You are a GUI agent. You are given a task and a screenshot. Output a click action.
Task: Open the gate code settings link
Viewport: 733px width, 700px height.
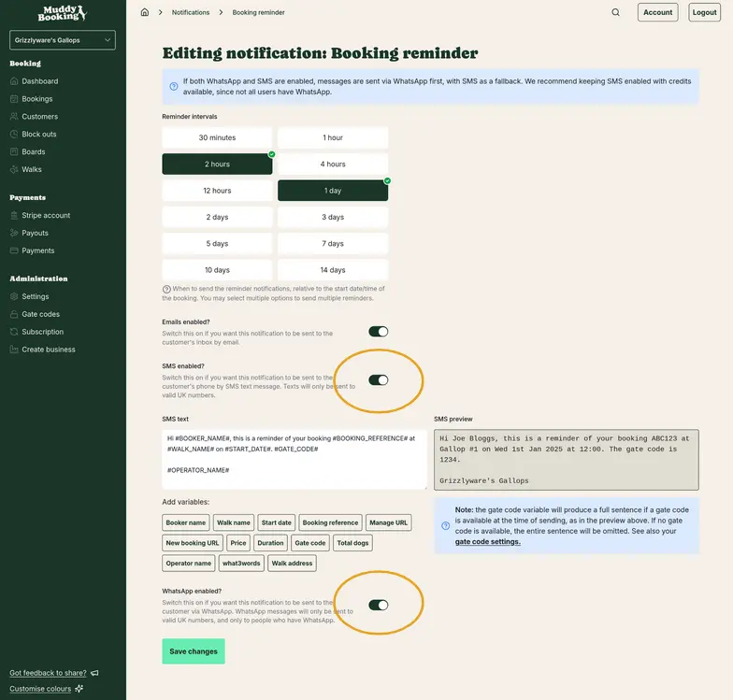pyautogui.click(x=488, y=542)
